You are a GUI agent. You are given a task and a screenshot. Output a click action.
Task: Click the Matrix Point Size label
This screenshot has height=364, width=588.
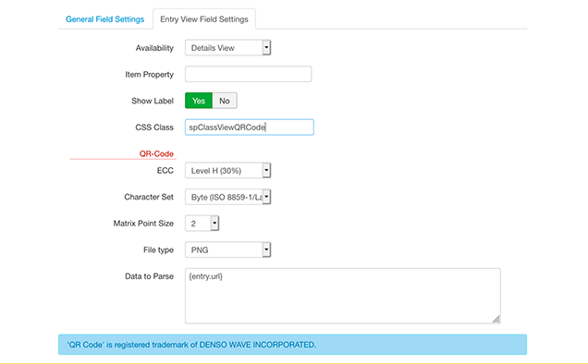[x=143, y=224]
